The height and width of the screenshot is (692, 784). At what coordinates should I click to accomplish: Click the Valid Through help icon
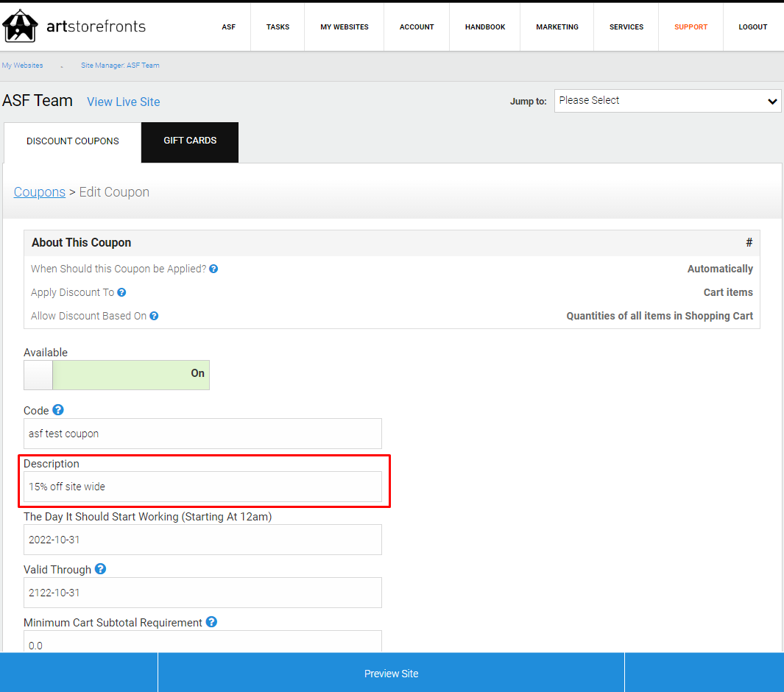coord(100,569)
